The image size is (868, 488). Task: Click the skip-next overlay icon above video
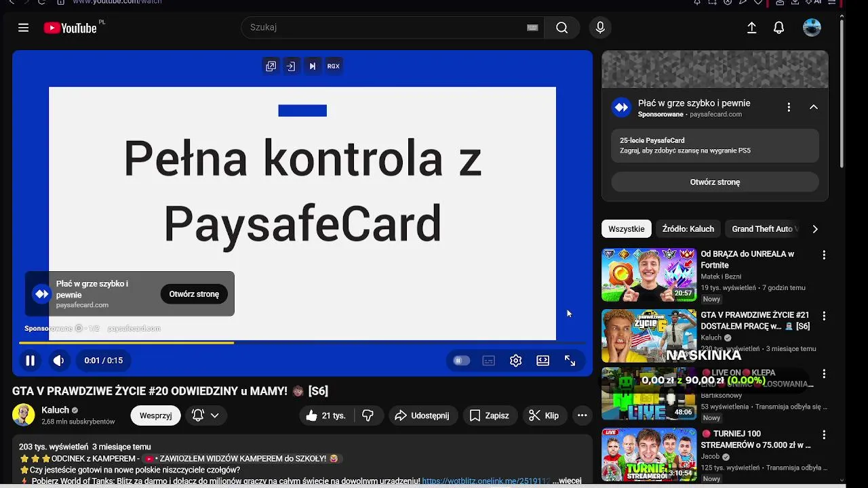(312, 66)
